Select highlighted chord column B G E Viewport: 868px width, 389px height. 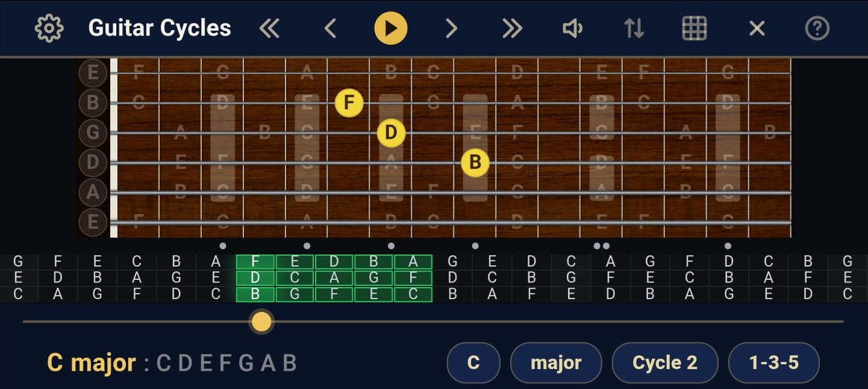[x=373, y=278]
